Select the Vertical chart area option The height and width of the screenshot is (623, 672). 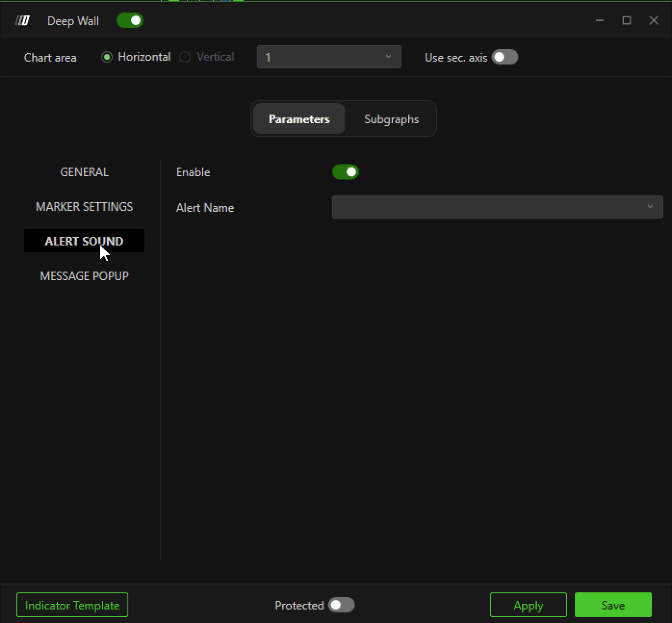[x=207, y=57]
